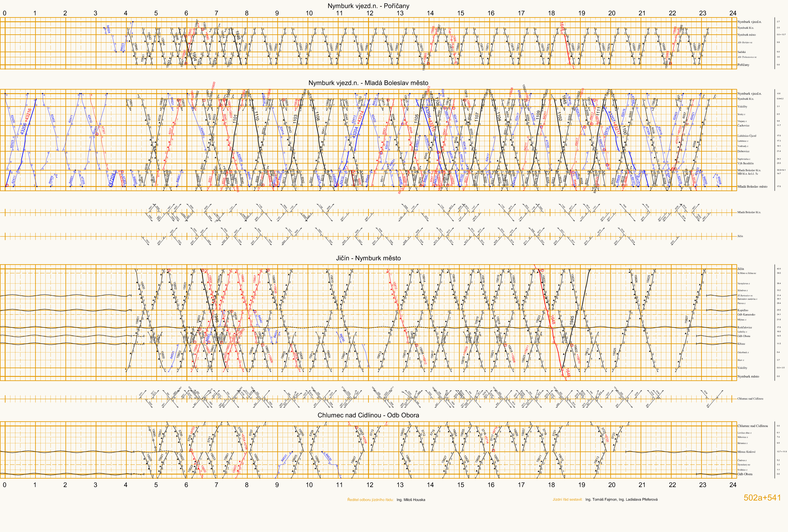Screen dimensions: 788x532
Task: Click the 'Chlumec nad Cidlinou - Odb Obora' heading
Action: point(368,415)
